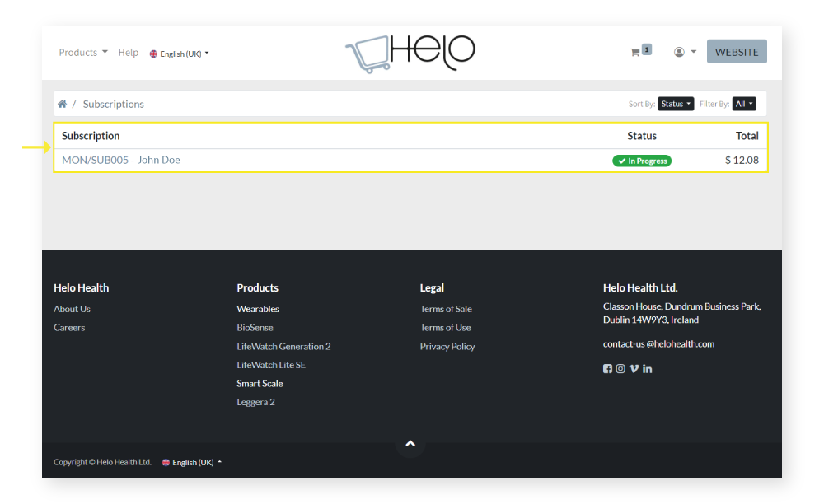The height and width of the screenshot is (504, 824).
Task: Open the Vimeo social icon
Action: (x=634, y=369)
